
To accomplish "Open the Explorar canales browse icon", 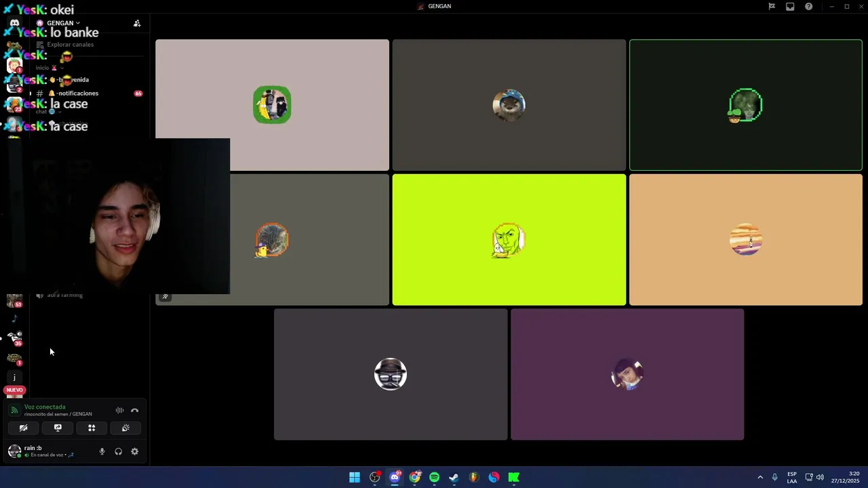I will pos(40,45).
